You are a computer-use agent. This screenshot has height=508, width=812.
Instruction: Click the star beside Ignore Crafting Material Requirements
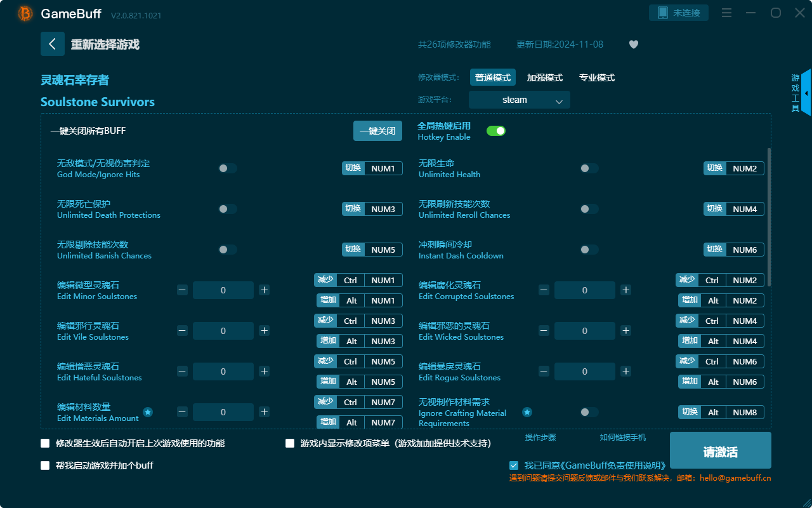(527, 411)
